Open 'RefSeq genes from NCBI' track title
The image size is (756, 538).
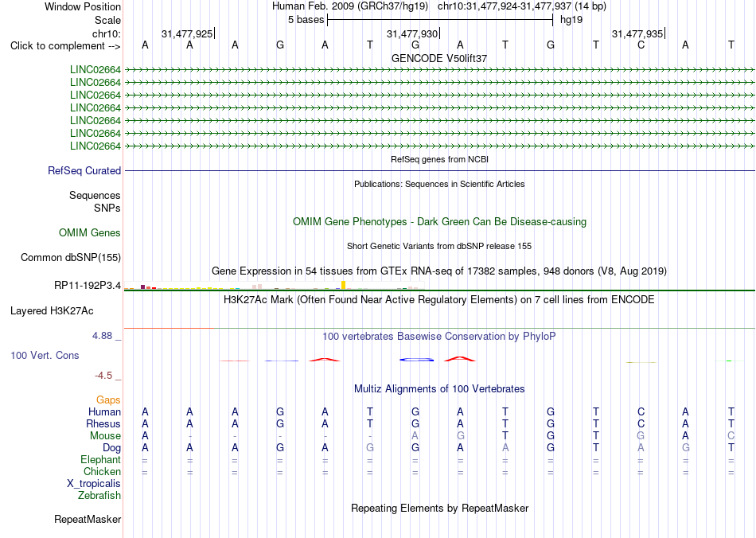[x=440, y=159]
